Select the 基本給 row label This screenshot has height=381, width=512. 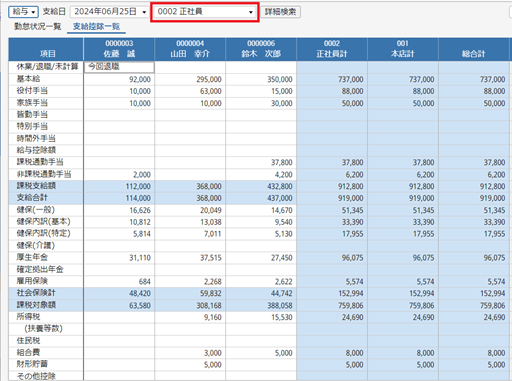[28, 79]
